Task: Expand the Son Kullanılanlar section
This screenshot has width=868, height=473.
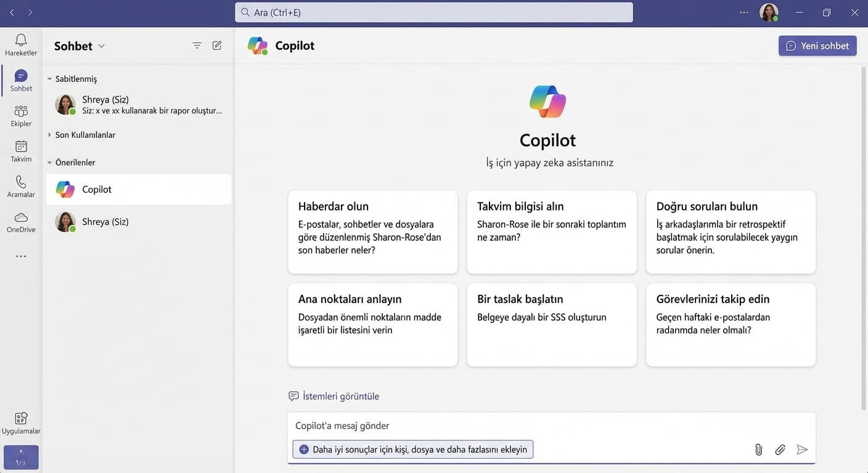Action: (x=49, y=134)
